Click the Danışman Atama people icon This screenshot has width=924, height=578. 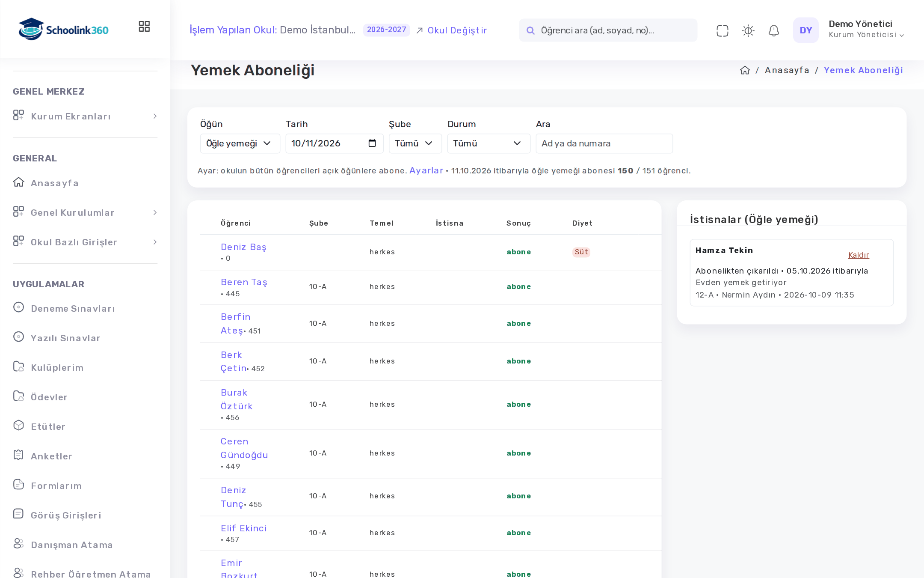click(x=18, y=543)
